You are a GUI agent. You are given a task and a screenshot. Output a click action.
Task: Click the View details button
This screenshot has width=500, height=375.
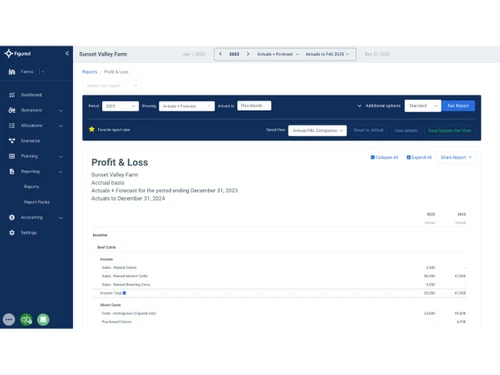point(406,130)
